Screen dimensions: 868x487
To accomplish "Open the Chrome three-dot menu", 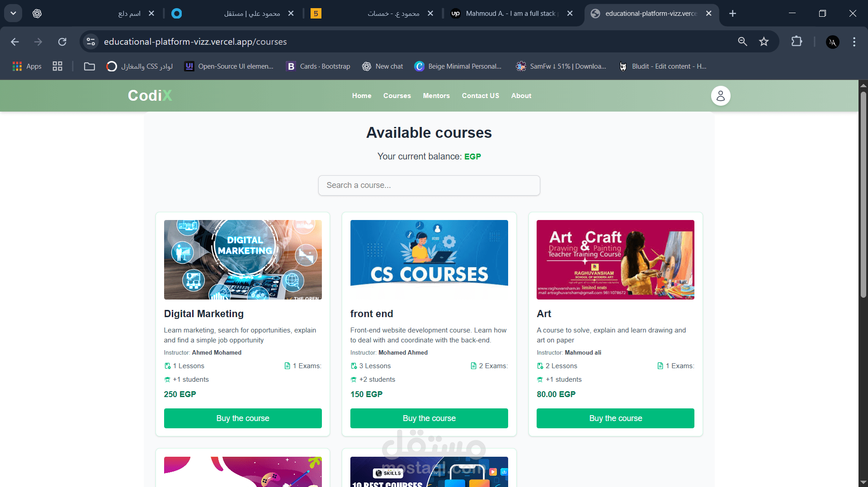I will (854, 42).
